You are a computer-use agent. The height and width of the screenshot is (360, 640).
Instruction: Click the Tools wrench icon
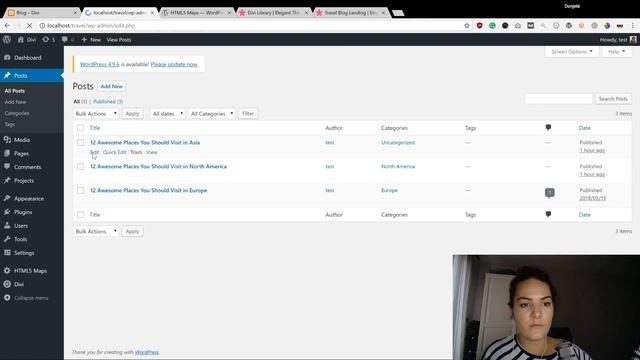click(7, 239)
